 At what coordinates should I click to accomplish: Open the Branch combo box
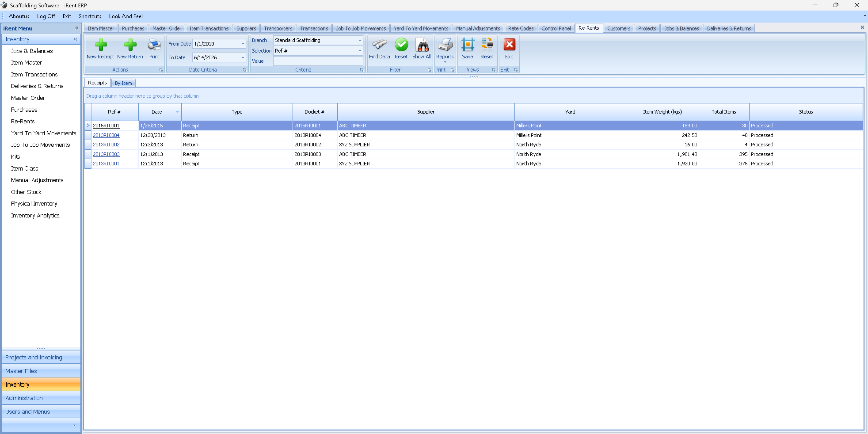360,40
